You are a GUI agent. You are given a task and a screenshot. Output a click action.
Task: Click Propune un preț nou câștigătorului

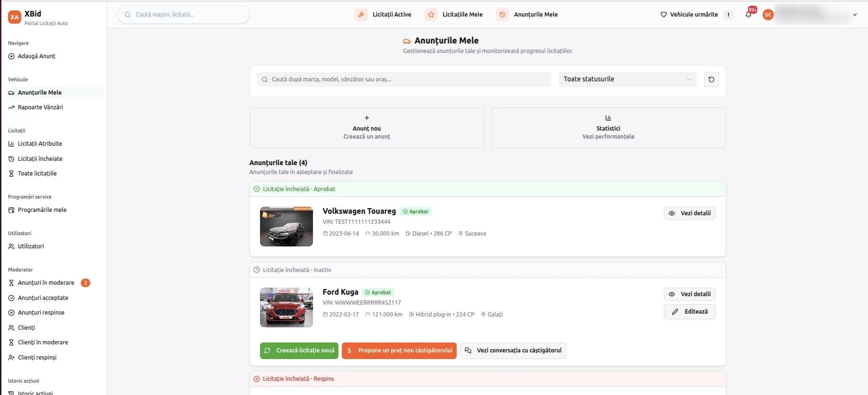(399, 351)
